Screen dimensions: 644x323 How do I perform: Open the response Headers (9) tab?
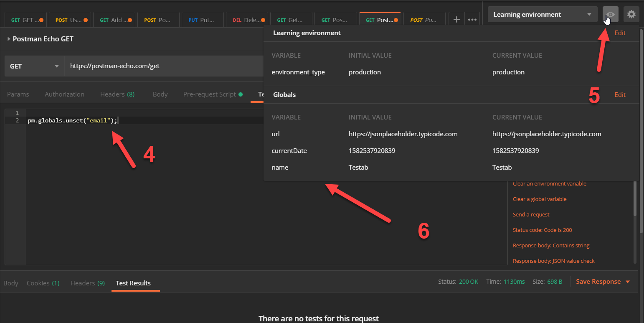pyautogui.click(x=88, y=283)
